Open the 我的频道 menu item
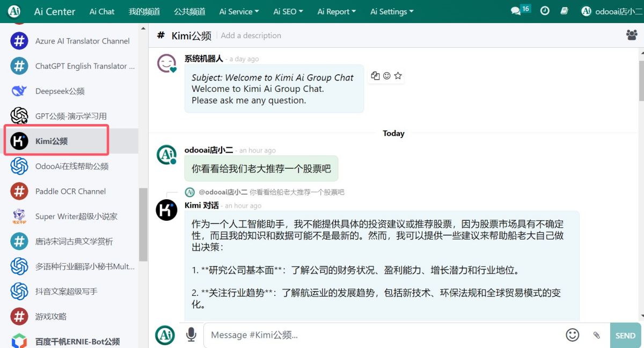The height and width of the screenshot is (348, 644). pyautogui.click(x=144, y=11)
